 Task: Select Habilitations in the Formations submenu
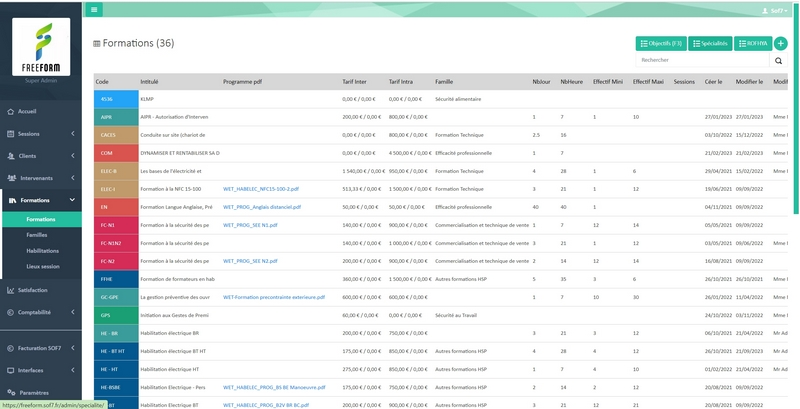(42, 251)
